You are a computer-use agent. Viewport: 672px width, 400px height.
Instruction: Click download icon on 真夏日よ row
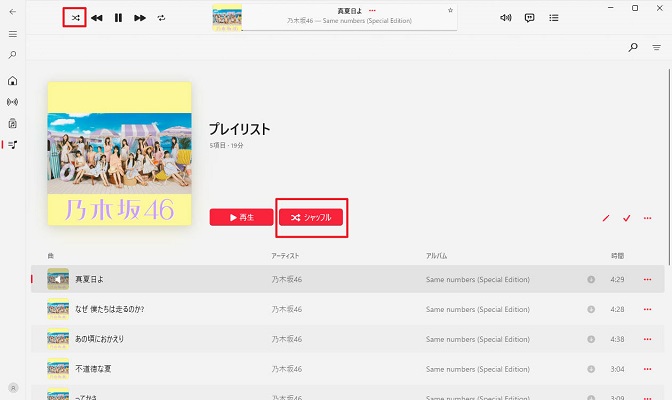coord(591,280)
